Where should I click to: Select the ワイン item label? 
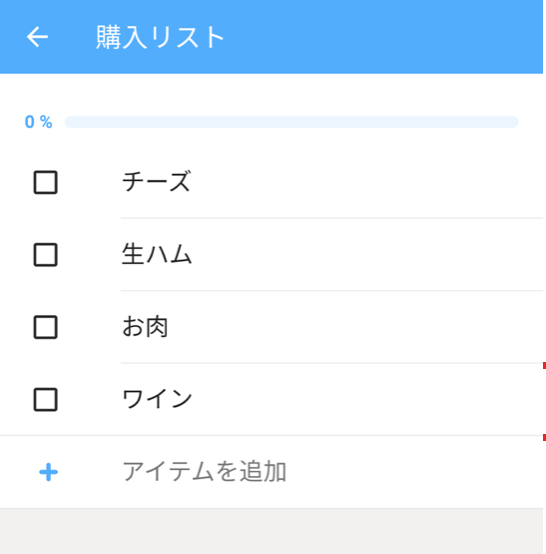pos(157,399)
